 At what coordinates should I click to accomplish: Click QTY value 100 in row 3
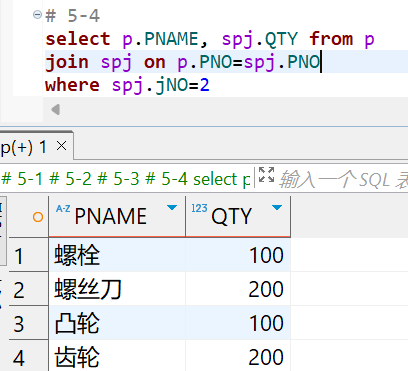[x=238, y=323]
